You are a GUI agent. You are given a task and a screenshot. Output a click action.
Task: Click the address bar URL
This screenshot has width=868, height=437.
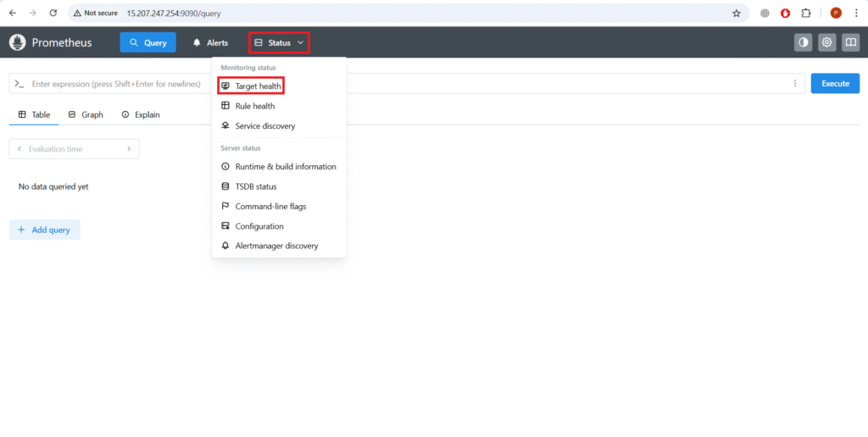[174, 14]
